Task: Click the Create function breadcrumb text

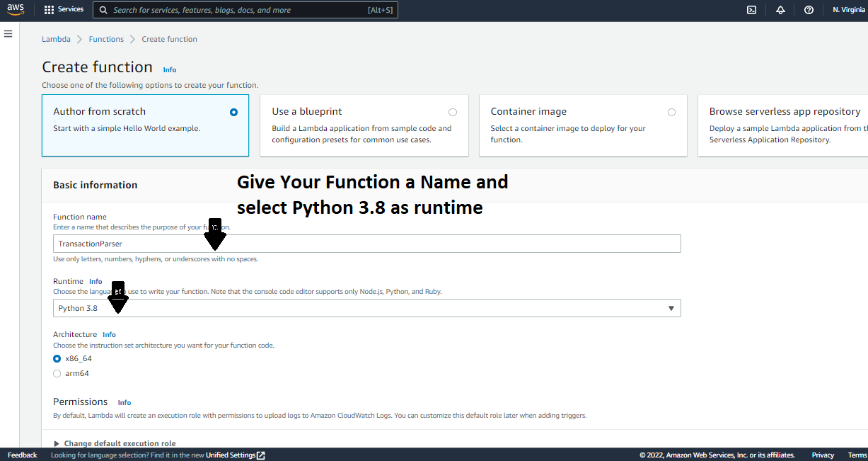Action: 169,39
